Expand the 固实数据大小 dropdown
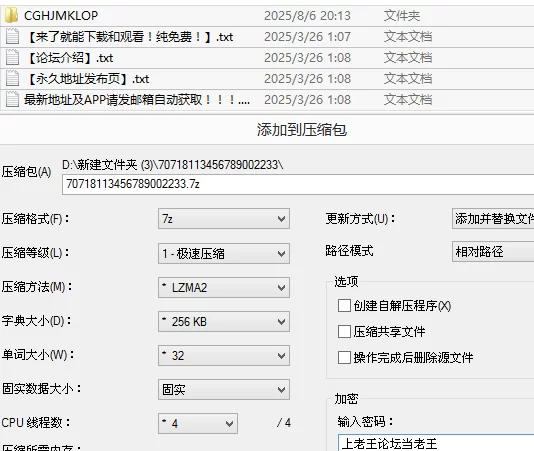Image resolution: width=534 pixels, height=451 pixels. pos(224,389)
